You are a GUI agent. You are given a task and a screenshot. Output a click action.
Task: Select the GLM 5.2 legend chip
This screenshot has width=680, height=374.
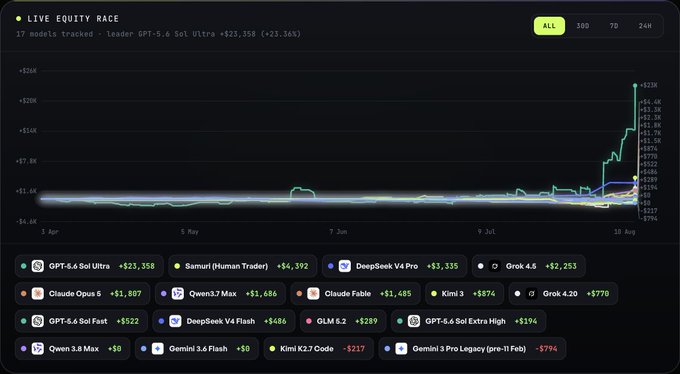coord(343,321)
